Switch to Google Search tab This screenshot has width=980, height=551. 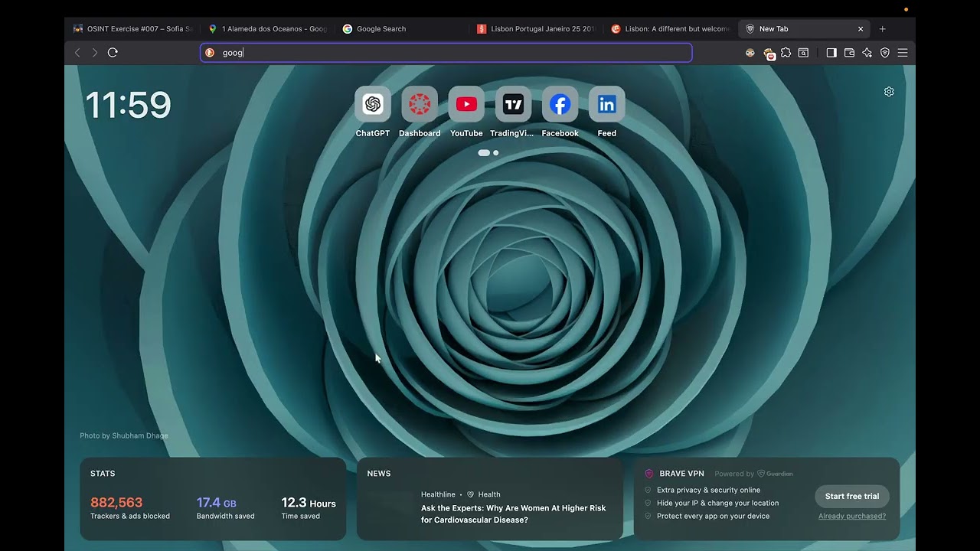(x=402, y=29)
